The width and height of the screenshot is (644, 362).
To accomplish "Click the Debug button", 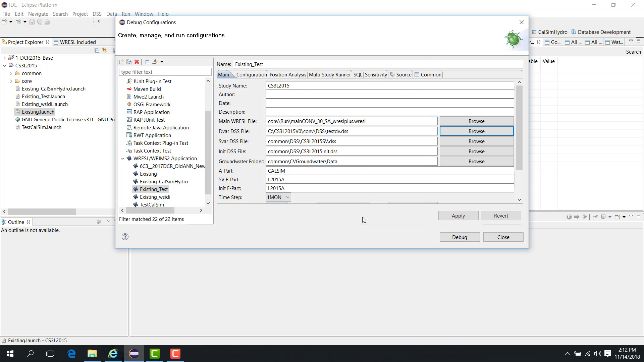I will (x=460, y=237).
